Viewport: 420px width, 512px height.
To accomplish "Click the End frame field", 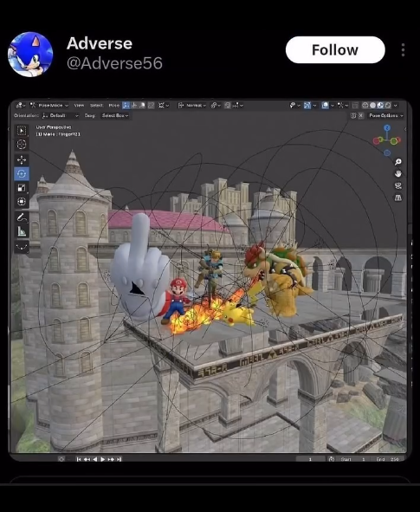I will [387, 459].
